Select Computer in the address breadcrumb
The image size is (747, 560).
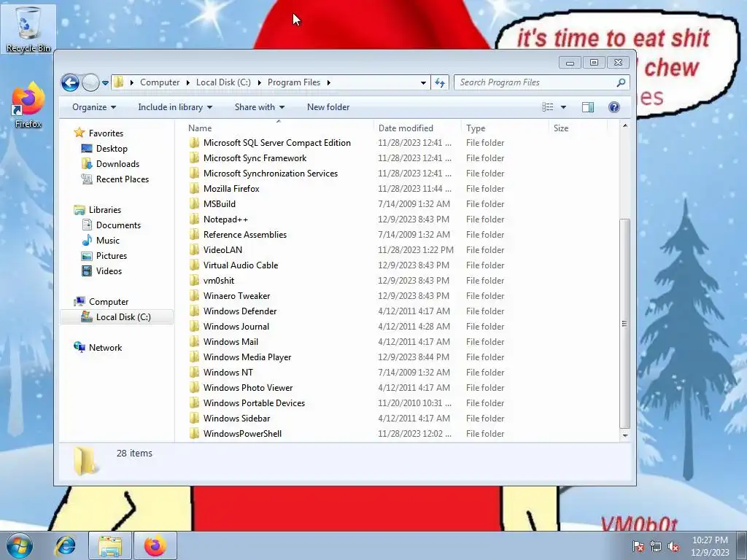[x=160, y=82]
